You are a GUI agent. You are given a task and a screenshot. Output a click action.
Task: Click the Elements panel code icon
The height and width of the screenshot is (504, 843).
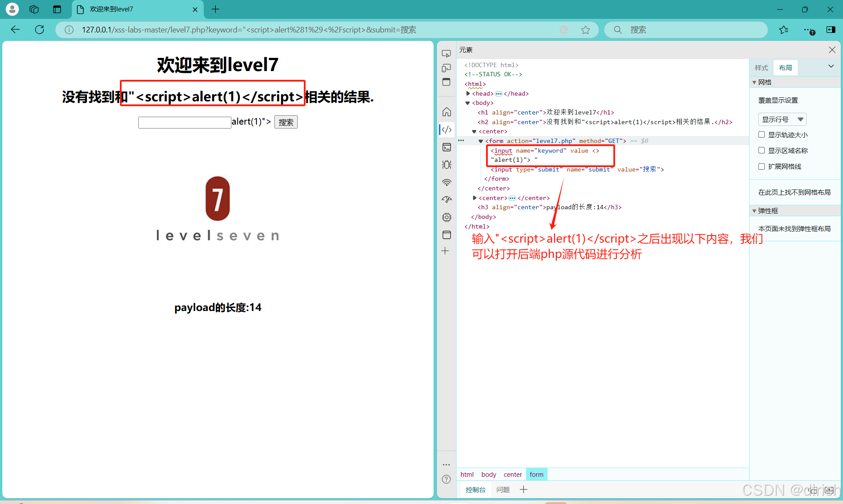pyautogui.click(x=447, y=130)
